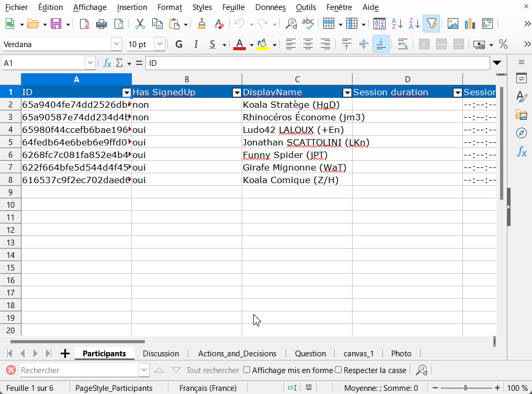The image size is (532, 394).
Task: Open the DisplayName filter dropdown
Action: tap(347, 92)
